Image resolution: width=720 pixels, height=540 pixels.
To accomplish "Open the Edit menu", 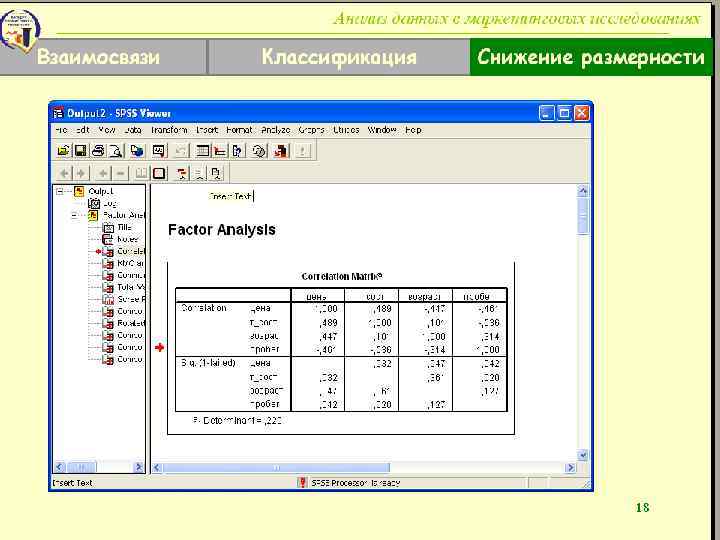I will point(83,130).
